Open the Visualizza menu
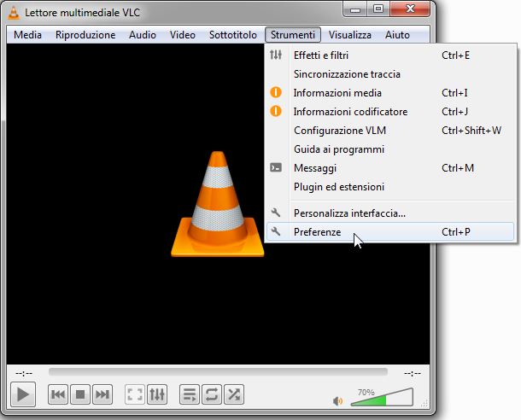Viewport: 521px width, 420px height. [350, 35]
